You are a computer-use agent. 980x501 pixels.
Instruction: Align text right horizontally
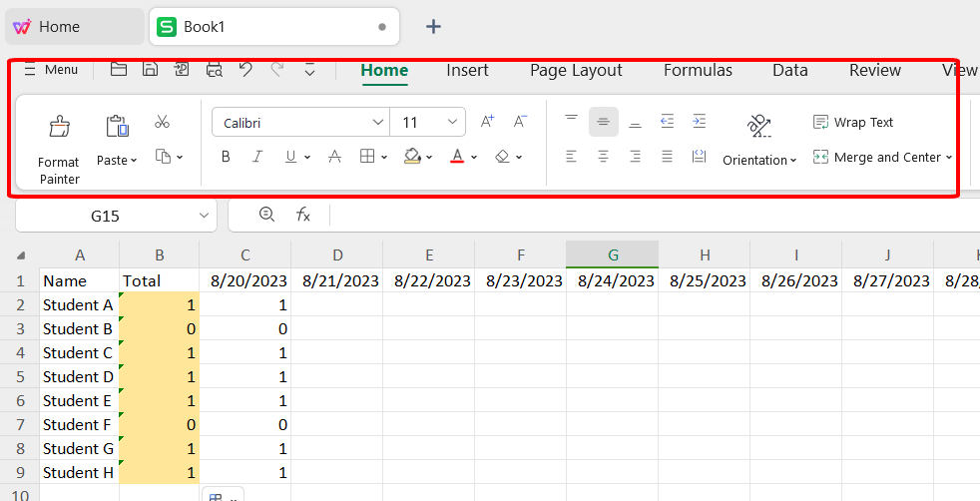[x=635, y=157]
